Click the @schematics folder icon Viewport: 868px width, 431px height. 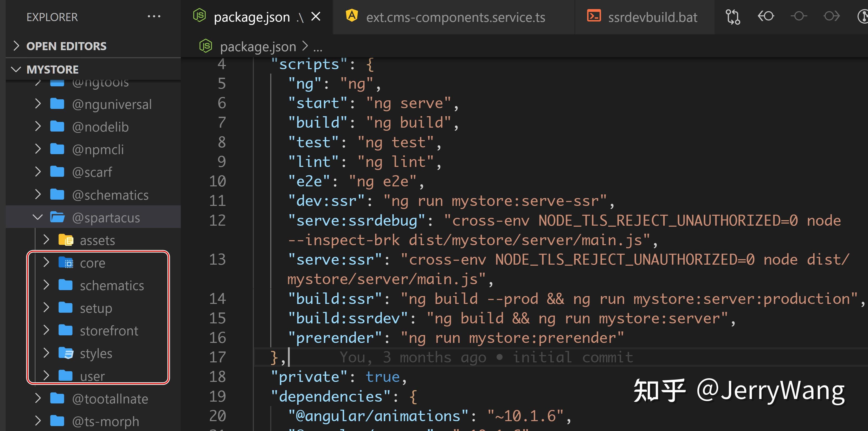[57, 194]
